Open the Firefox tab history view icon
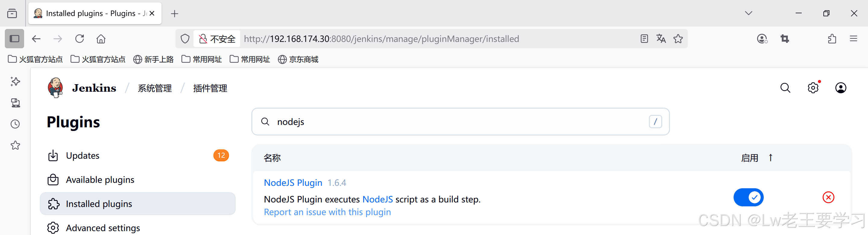Screen dimensions: 868x235 [12, 14]
